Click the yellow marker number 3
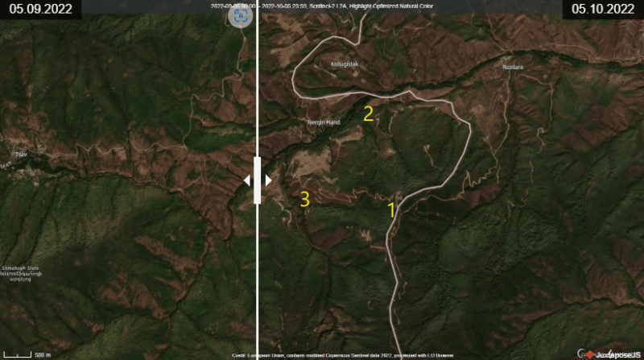 tap(305, 199)
